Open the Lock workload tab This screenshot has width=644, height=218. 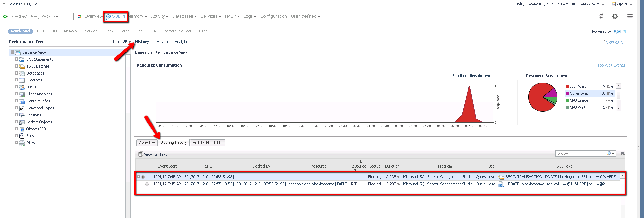(x=109, y=31)
